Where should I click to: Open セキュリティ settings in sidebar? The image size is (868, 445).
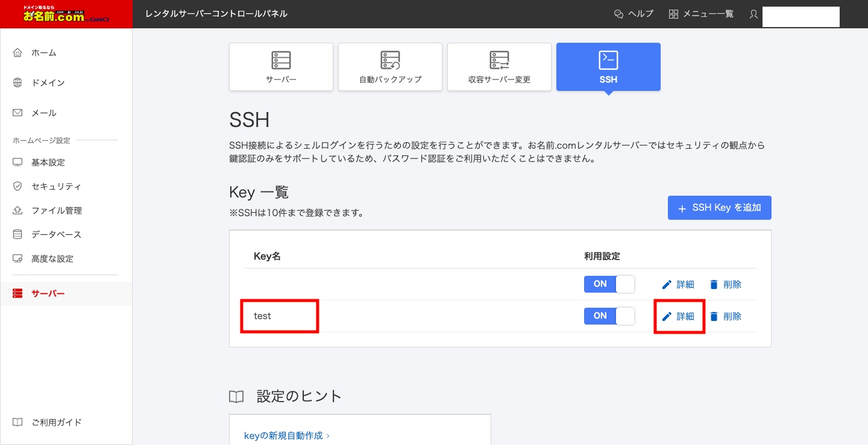pyautogui.click(x=55, y=187)
